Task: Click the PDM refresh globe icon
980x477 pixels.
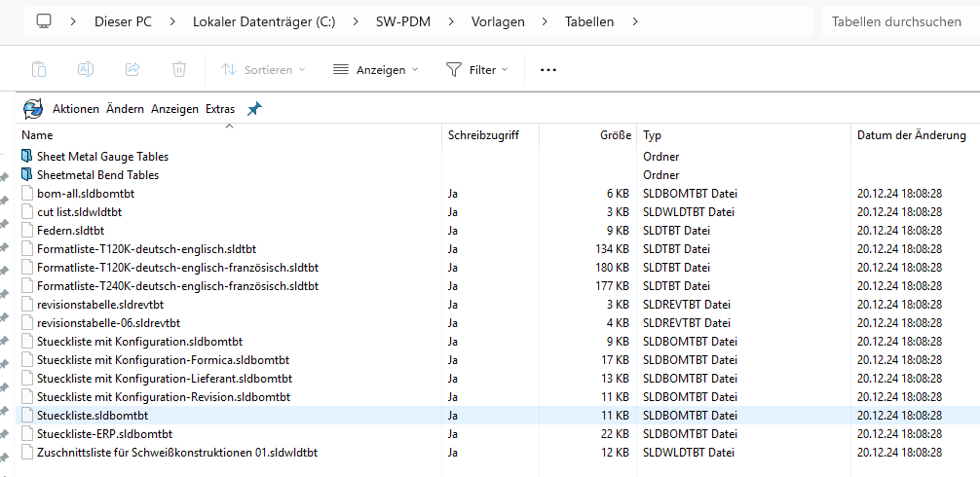Action: point(33,109)
